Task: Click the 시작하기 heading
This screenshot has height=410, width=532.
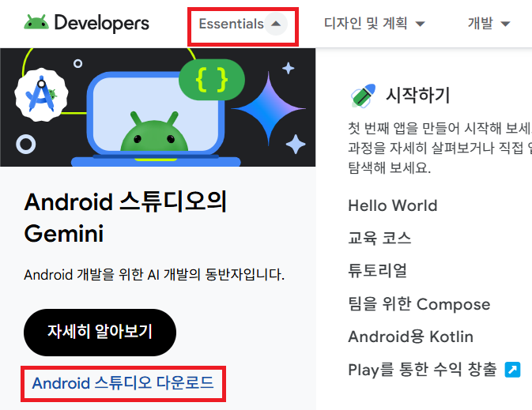Action: click(x=417, y=96)
